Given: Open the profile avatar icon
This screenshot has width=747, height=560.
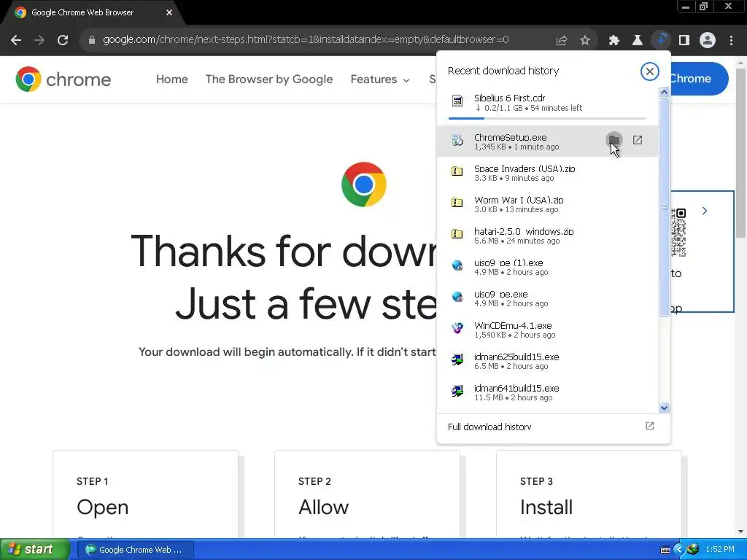Looking at the screenshot, I should [x=708, y=40].
